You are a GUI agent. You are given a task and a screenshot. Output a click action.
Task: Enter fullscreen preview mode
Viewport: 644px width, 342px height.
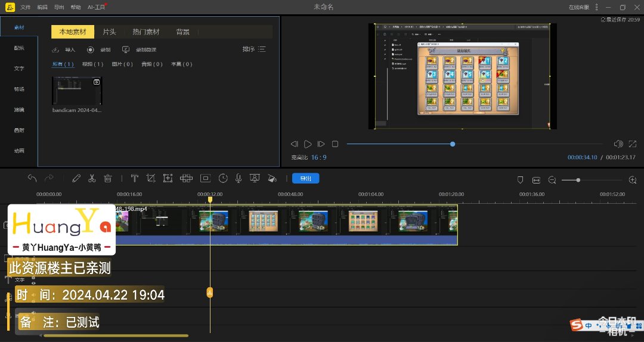pyautogui.click(x=633, y=144)
